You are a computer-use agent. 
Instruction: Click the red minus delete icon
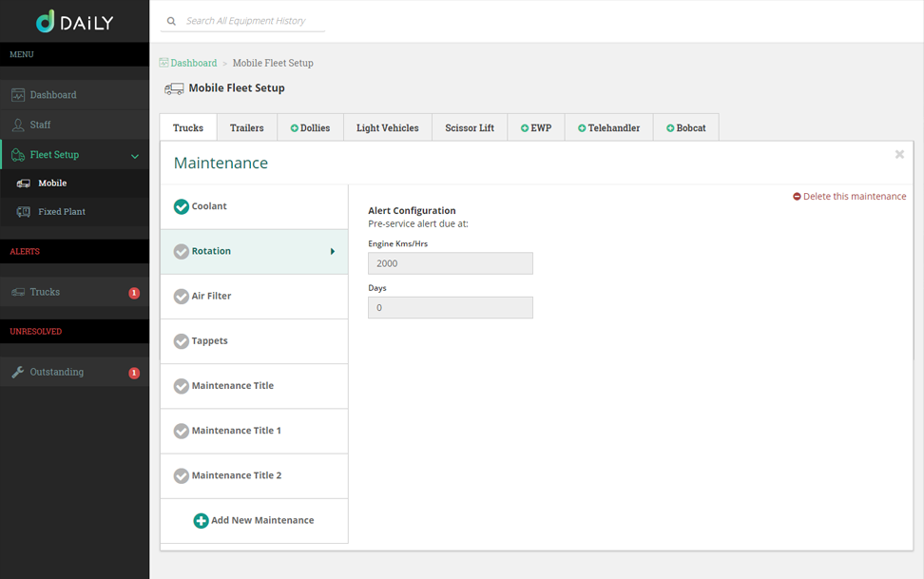coord(797,197)
